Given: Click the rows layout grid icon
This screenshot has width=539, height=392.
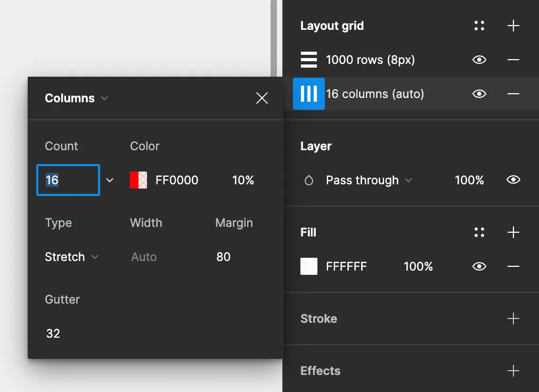Looking at the screenshot, I should pos(309,60).
